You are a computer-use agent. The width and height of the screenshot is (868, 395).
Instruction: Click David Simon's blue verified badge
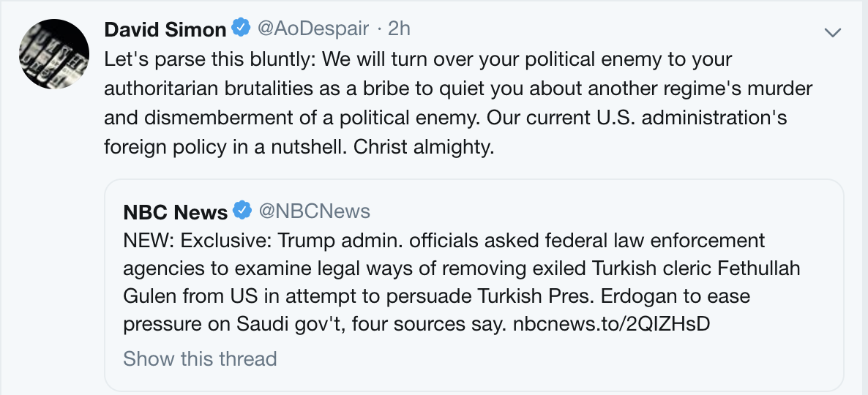(241, 29)
